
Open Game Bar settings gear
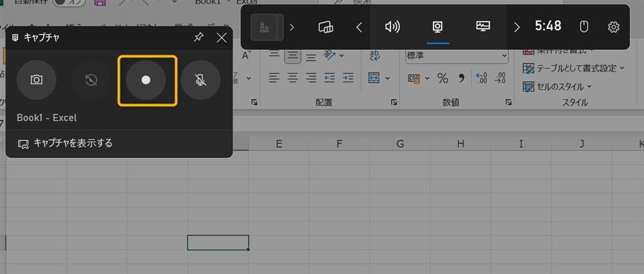click(x=613, y=27)
